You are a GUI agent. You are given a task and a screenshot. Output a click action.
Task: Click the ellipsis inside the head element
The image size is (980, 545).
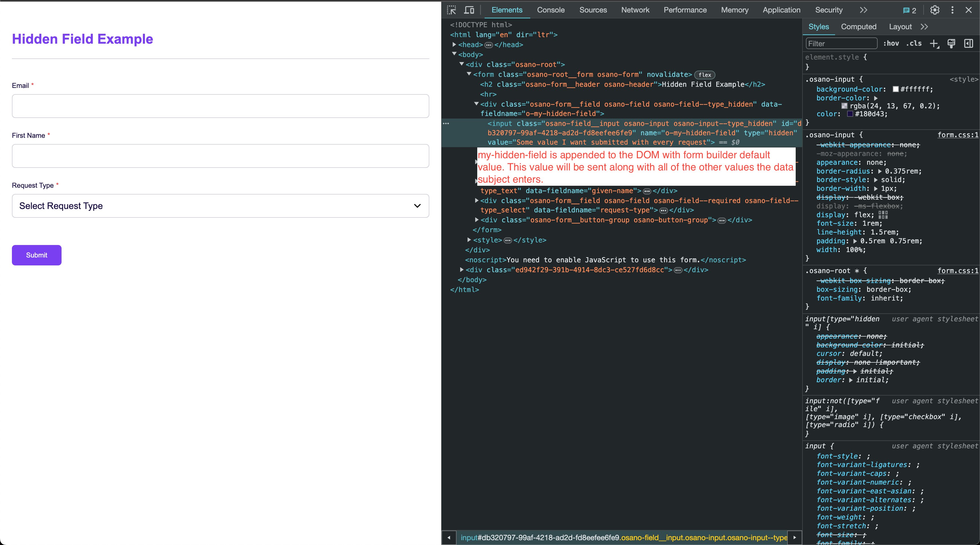pos(489,45)
